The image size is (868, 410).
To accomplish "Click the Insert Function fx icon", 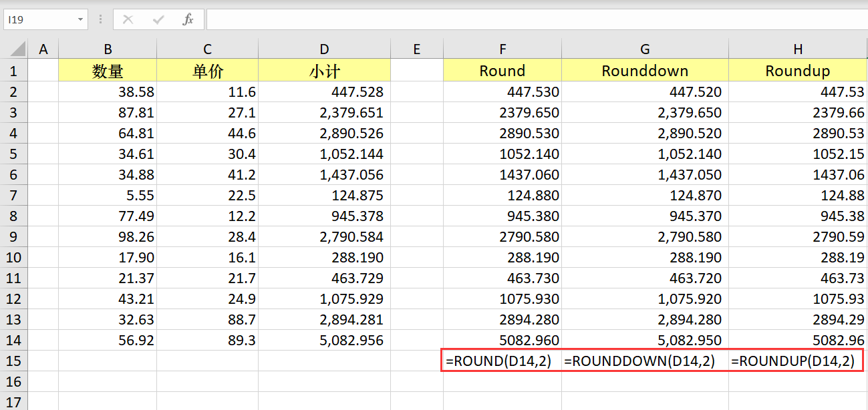I will pos(188,19).
